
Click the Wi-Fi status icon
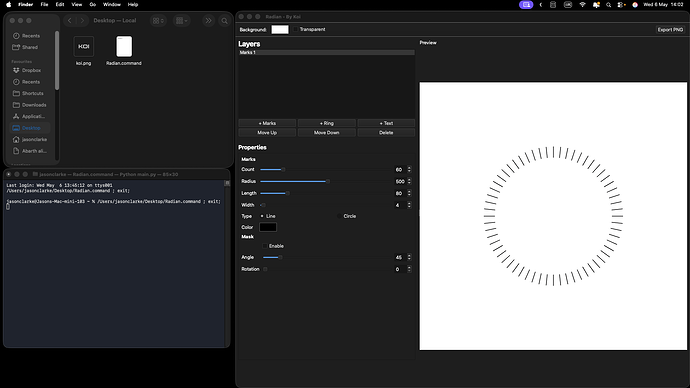582,4
